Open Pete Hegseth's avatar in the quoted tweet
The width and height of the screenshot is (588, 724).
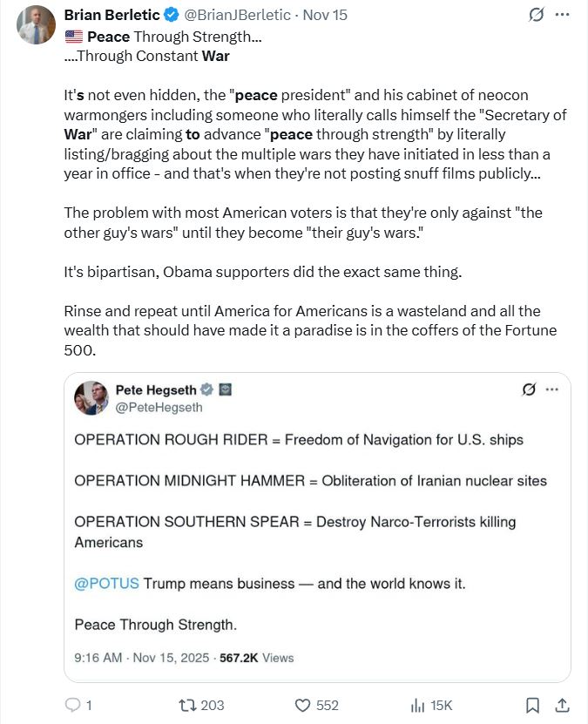click(91, 398)
